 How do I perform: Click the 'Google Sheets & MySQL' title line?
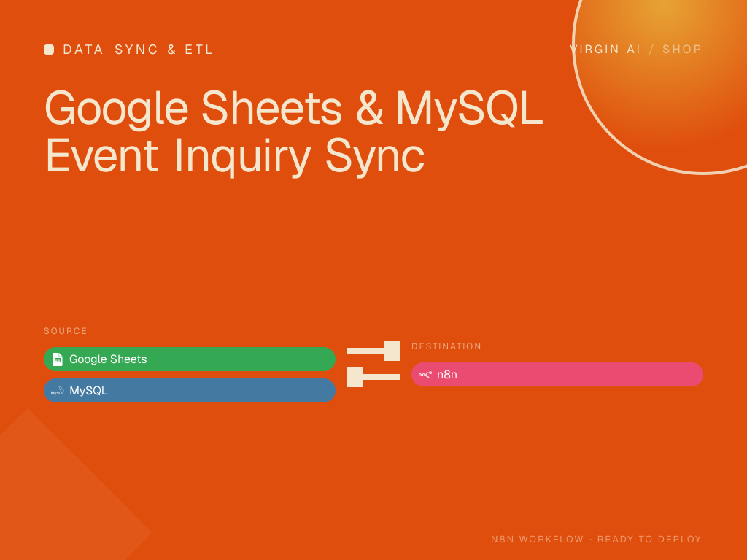pos(294,109)
